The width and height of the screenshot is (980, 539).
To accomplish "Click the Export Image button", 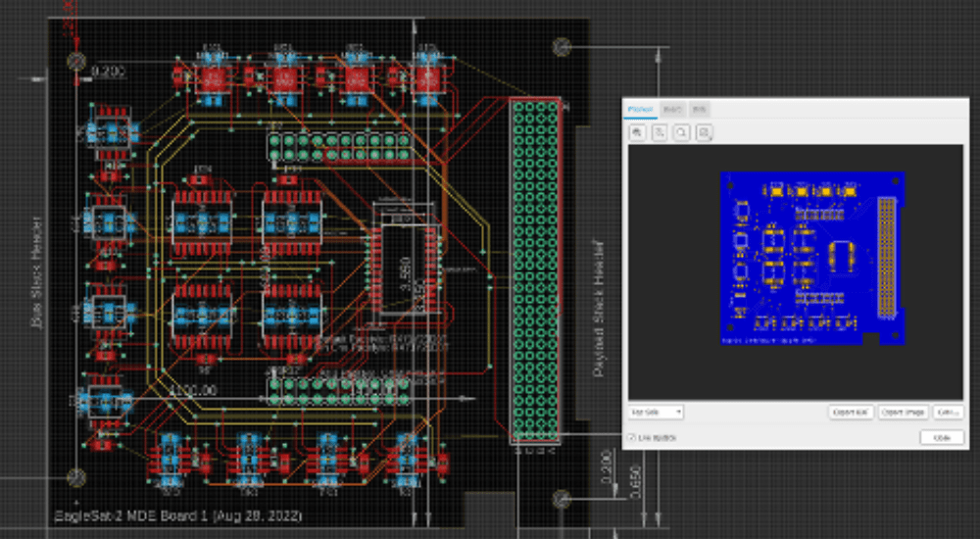I will pyautogui.click(x=902, y=413).
